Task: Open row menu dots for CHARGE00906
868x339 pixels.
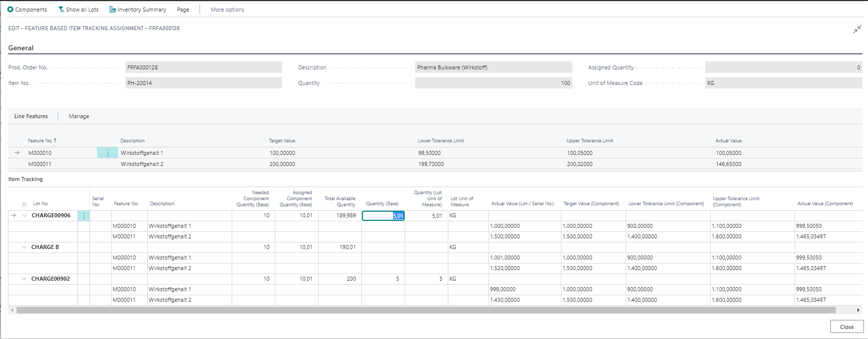Action: 84,215
